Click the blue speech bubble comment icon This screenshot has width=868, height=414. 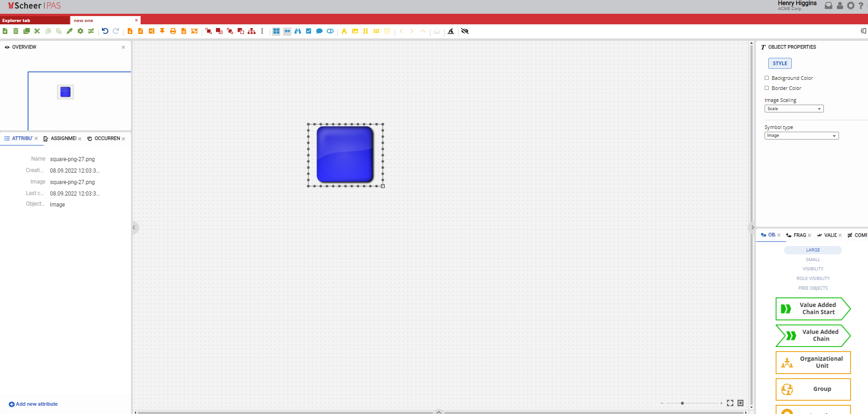pos(319,31)
